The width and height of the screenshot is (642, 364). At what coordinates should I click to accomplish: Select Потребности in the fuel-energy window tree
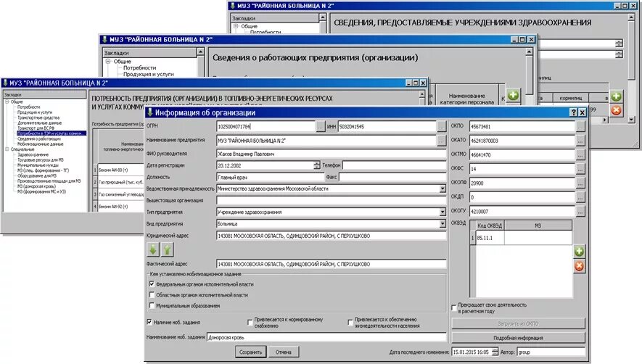pos(29,107)
